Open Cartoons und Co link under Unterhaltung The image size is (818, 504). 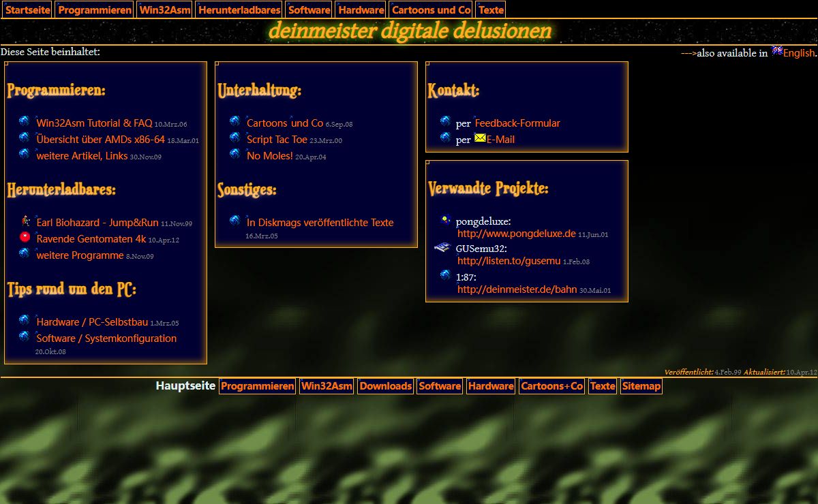coord(285,123)
